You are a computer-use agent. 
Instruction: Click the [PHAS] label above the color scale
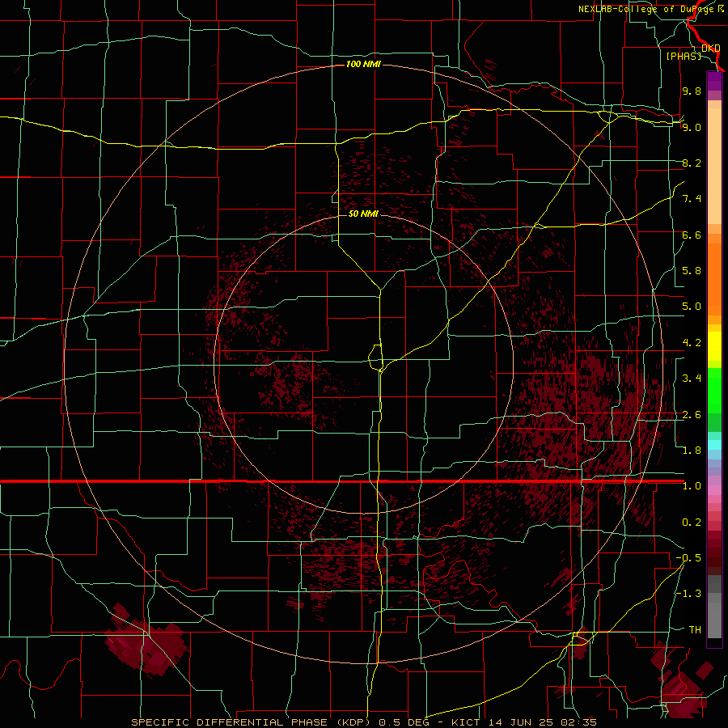point(684,56)
